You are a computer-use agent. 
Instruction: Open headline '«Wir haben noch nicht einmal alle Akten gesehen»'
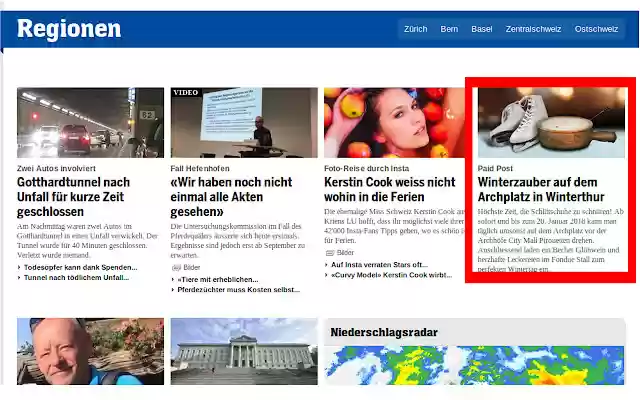(x=231, y=197)
